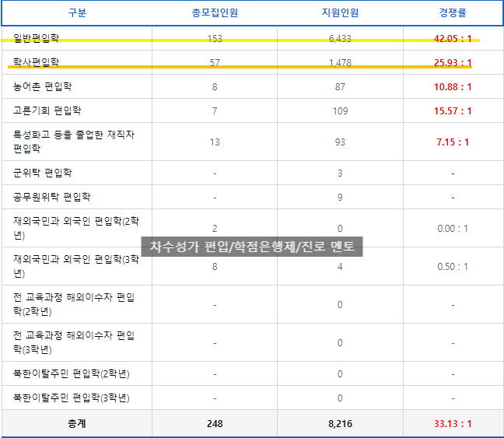The height and width of the screenshot is (438, 504).
Task: Click the 0.50 : 1 competition ratio
Action: (453, 267)
